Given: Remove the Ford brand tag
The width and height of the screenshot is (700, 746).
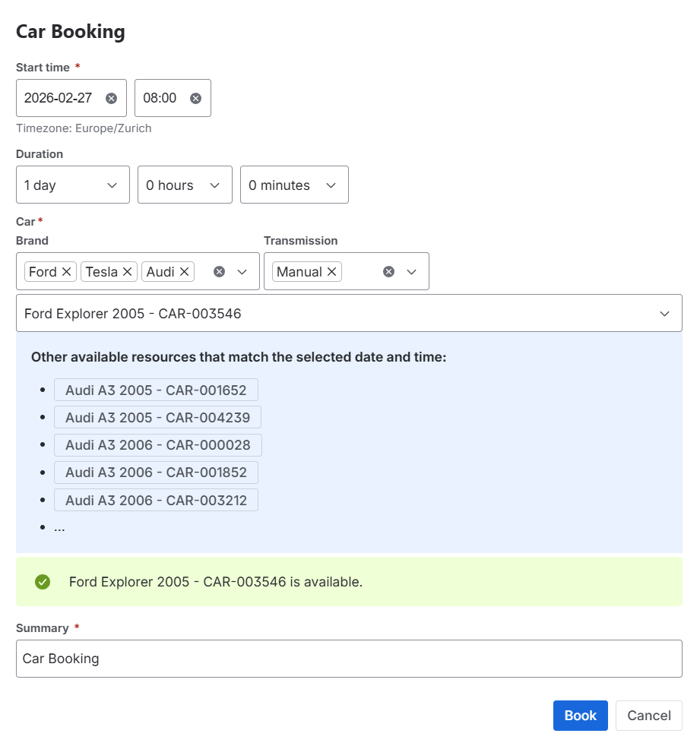Looking at the screenshot, I should (66, 272).
